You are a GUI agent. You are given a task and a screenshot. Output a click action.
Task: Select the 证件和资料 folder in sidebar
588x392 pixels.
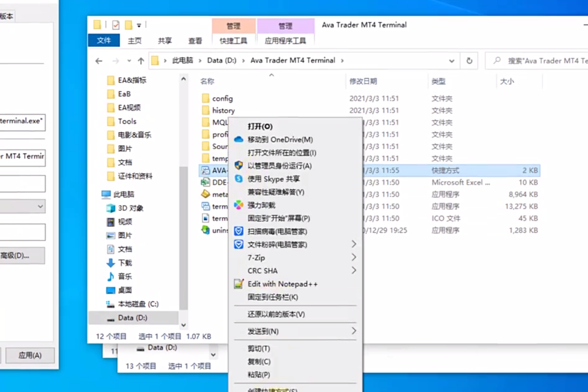pos(135,176)
